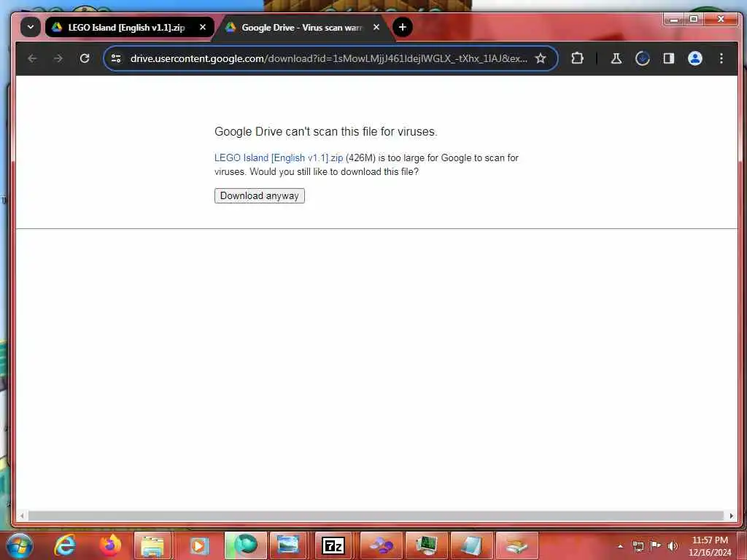This screenshot has height=560, width=747.
Task: Click the Download anyway button
Action: pos(260,195)
